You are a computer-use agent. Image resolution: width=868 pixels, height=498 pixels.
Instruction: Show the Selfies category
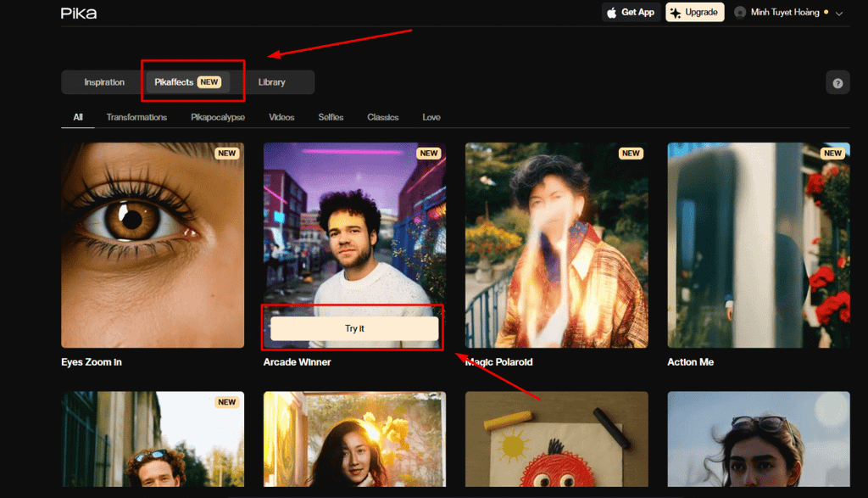pyautogui.click(x=331, y=117)
